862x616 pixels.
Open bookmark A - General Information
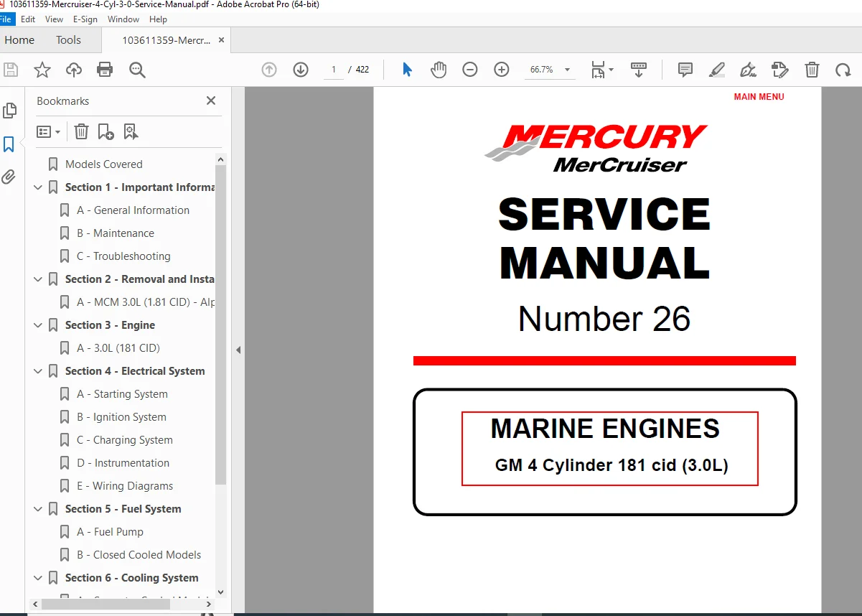tap(133, 210)
